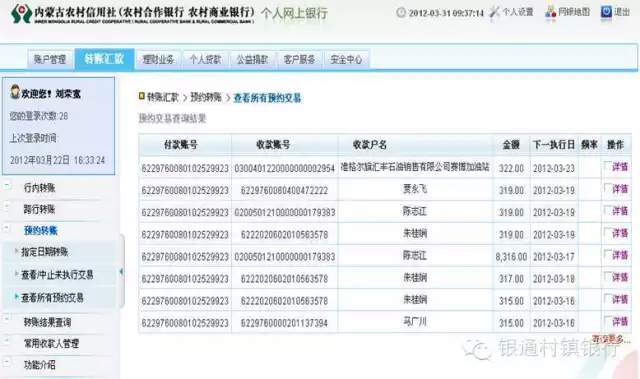Screen dimensions: 640x379
Task: Switch to 安全中心 tab
Action: point(346,60)
